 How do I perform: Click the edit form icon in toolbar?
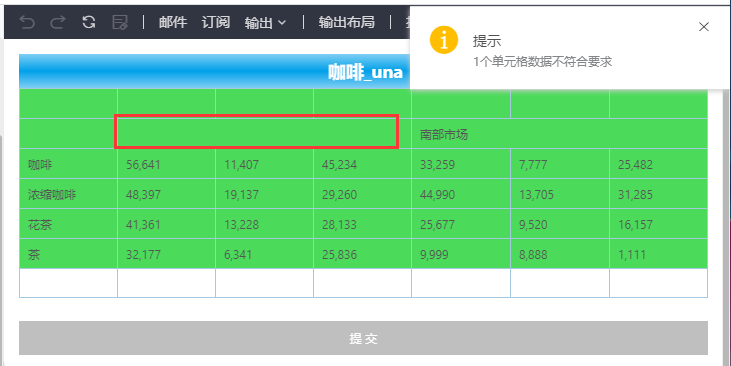[x=120, y=22]
